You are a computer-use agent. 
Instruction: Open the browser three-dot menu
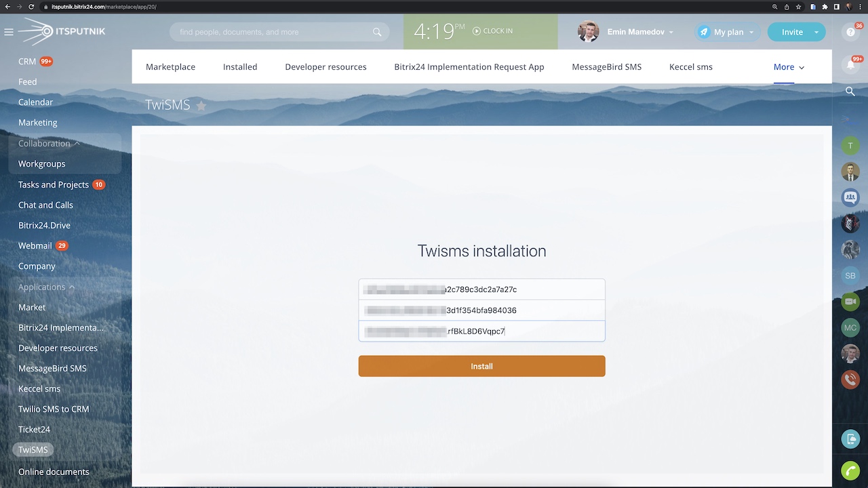861,7
